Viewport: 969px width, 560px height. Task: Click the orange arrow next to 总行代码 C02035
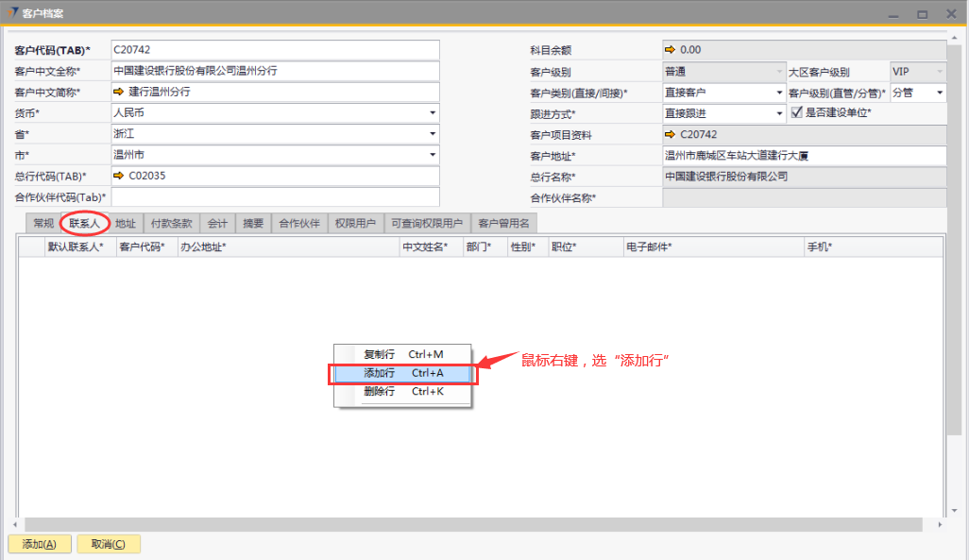[119, 176]
